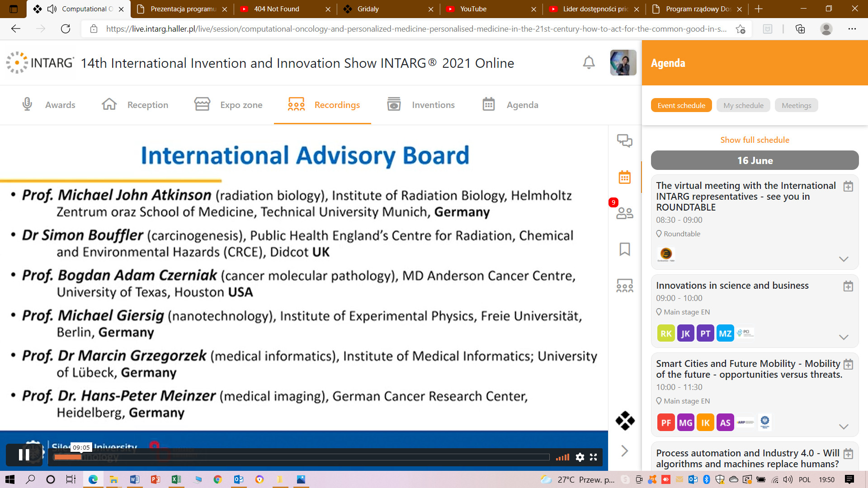The height and width of the screenshot is (488, 868).
Task: Add page to favorites star
Action: [741, 29]
